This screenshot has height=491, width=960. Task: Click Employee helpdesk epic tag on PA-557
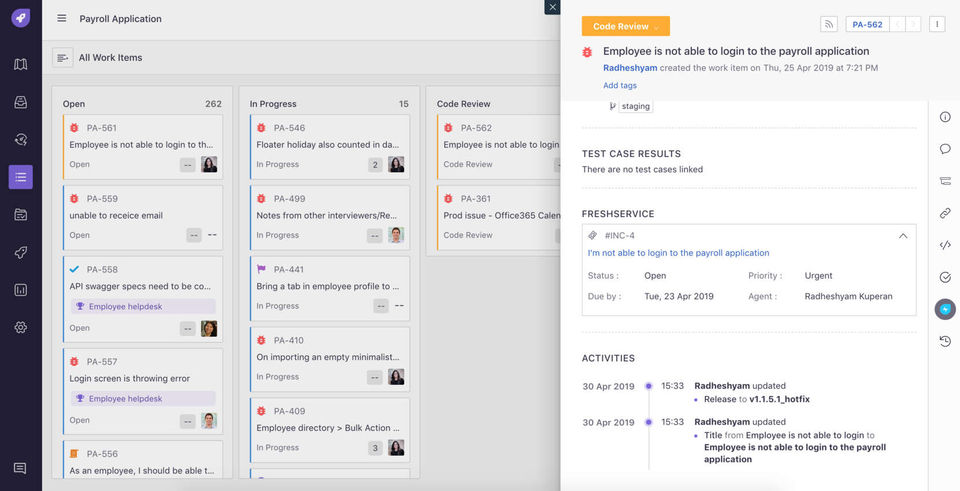[143, 399]
